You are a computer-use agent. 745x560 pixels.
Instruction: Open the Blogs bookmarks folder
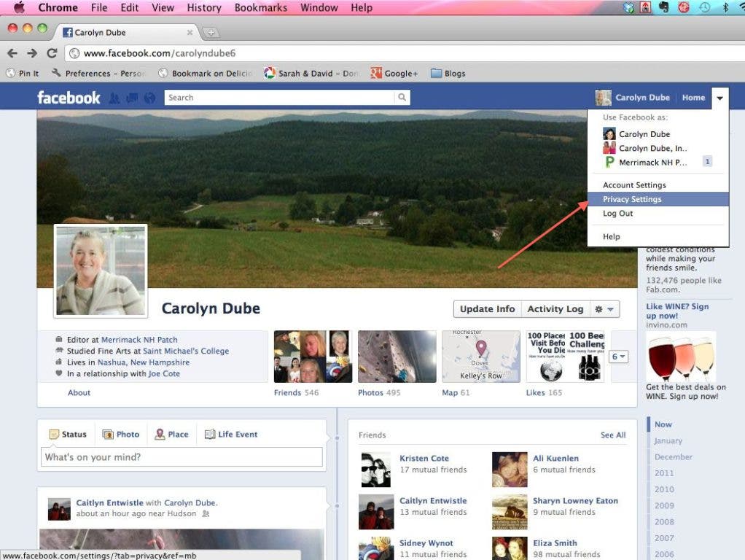point(448,73)
